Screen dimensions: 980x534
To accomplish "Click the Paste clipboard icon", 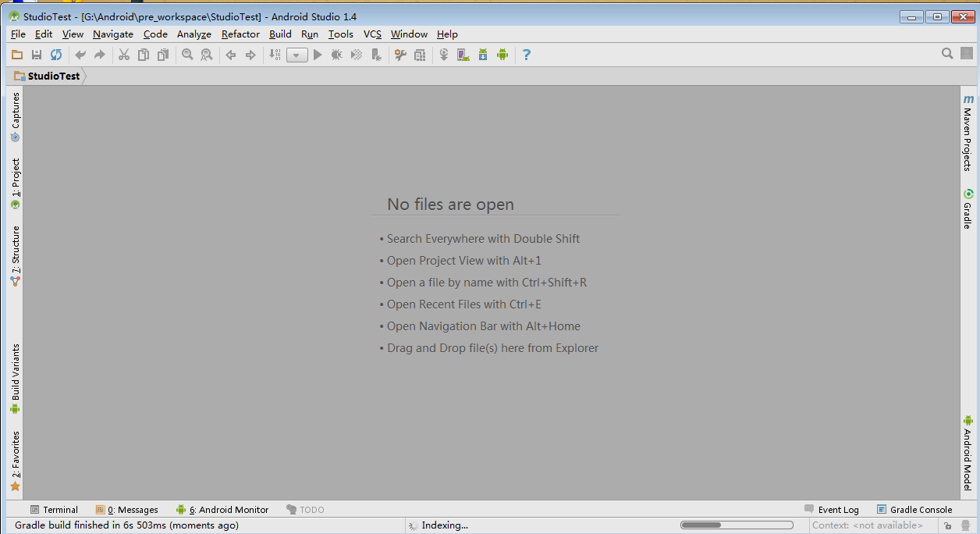I will coord(163,55).
